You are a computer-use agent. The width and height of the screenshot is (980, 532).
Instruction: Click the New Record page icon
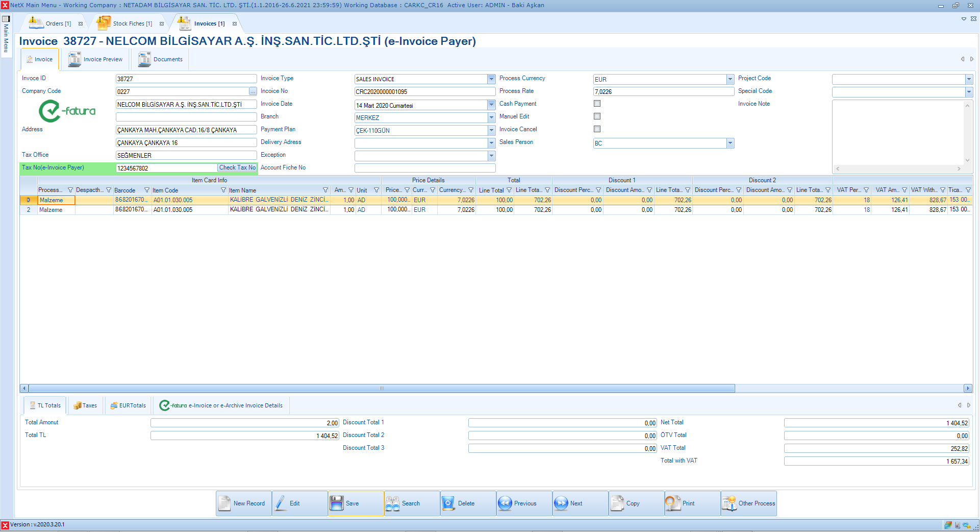pyautogui.click(x=224, y=503)
